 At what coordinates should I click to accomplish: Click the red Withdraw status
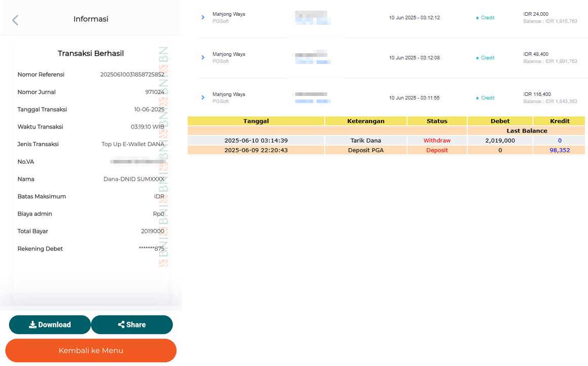[437, 141]
